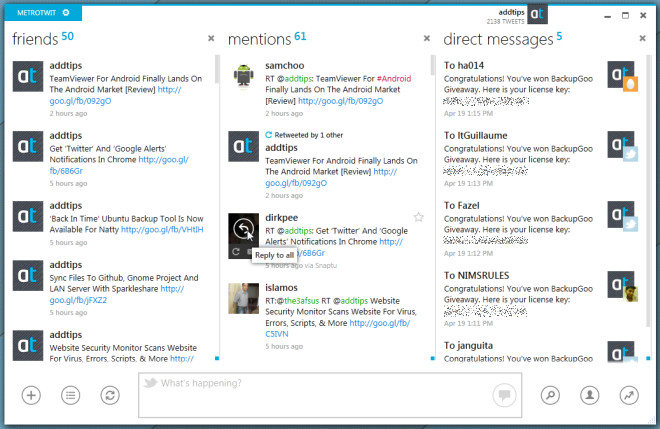660x429 pixels.
Task: Click the avatar beside message To ha014
Action: [622, 76]
